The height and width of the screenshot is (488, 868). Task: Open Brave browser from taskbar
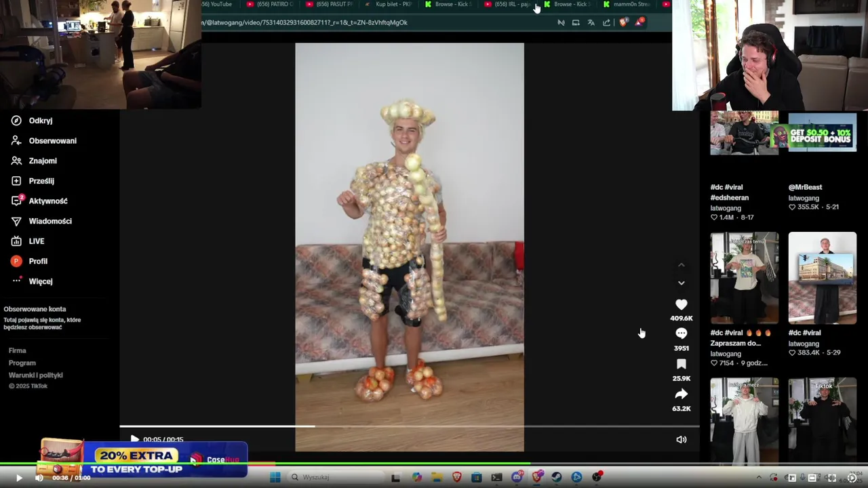tap(456, 477)
